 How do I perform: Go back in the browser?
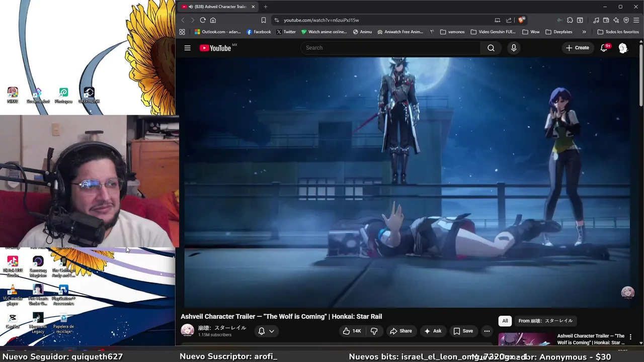click(183, 20)
